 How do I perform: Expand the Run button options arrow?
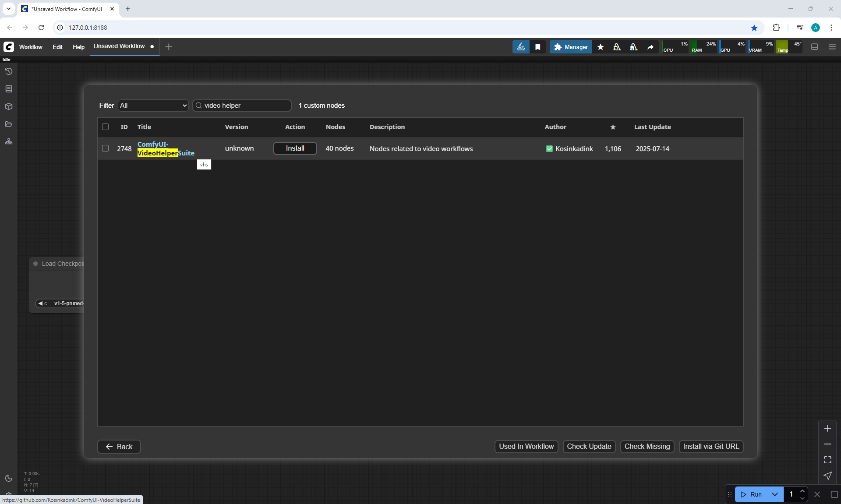tap(774, 494)
